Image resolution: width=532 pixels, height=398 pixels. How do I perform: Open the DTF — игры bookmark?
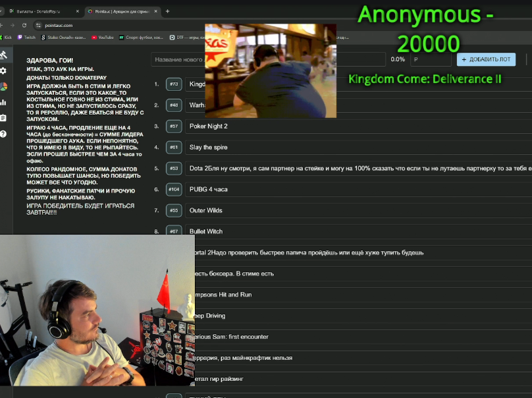(x=187, y=38)
